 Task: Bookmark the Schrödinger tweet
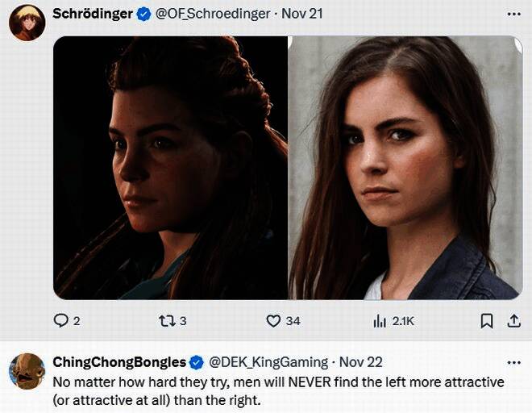tap(486, 320)
